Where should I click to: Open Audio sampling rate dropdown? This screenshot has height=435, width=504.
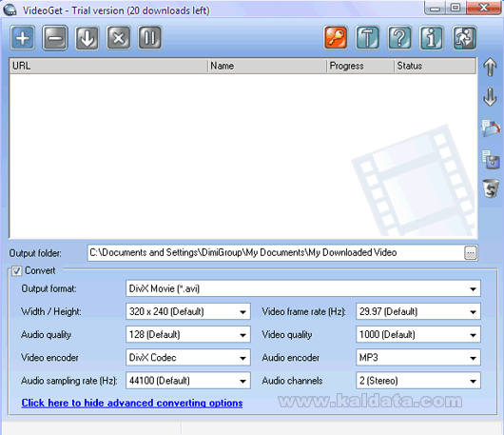click(x=188, y=381)
